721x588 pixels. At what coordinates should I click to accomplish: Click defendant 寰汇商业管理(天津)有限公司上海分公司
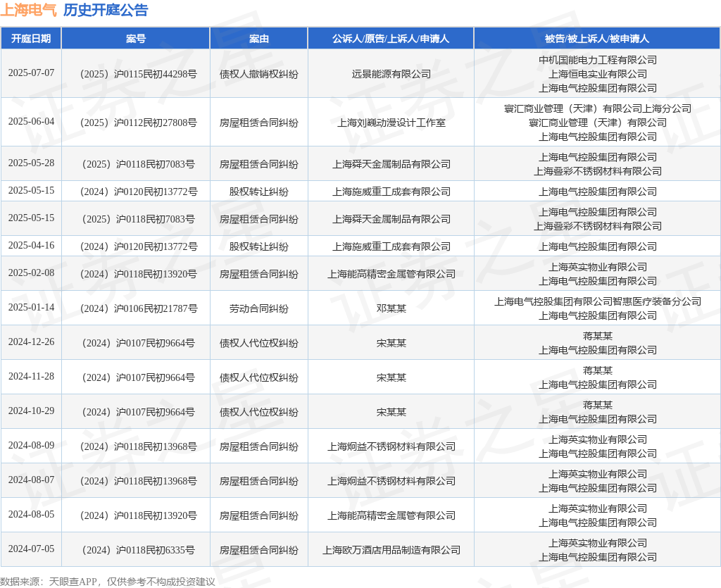pyautogui.click(x=598, y=108)
